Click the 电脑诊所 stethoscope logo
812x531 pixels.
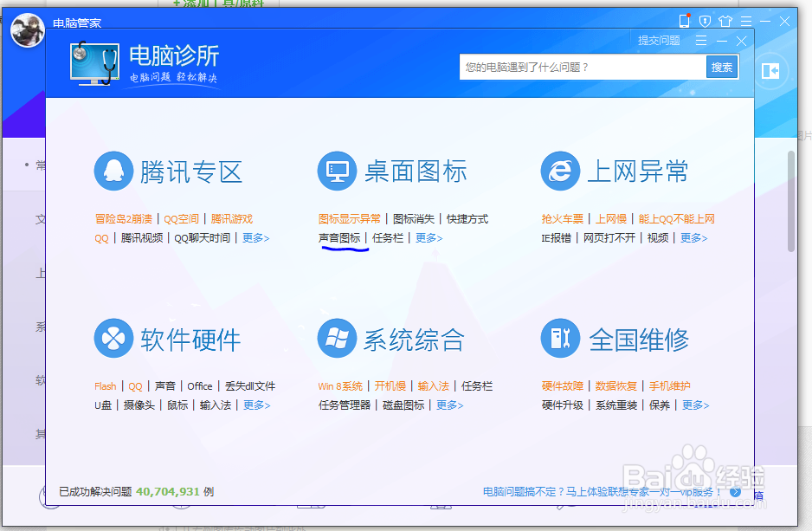coord(94,64)
